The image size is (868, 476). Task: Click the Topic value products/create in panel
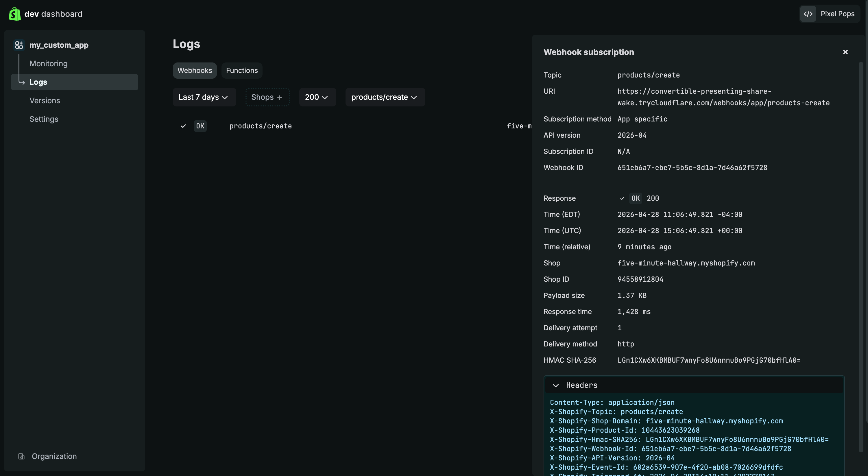coord(648,75)
